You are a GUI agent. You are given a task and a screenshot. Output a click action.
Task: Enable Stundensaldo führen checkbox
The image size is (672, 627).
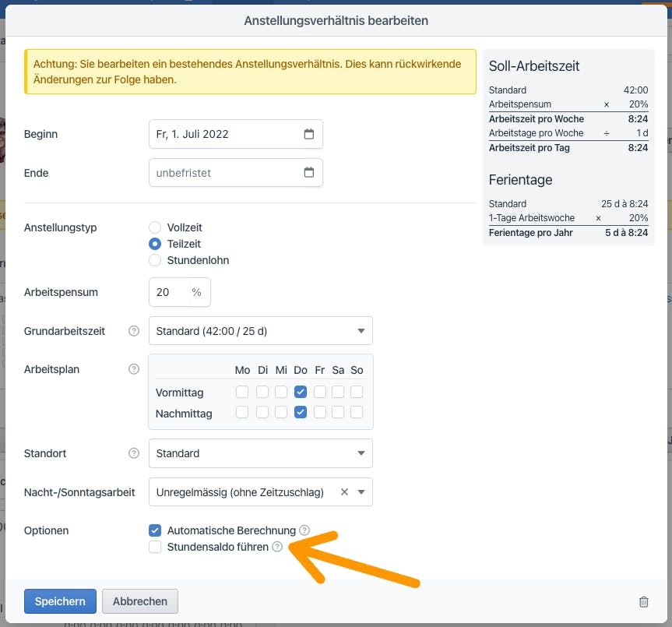point(155,547)
